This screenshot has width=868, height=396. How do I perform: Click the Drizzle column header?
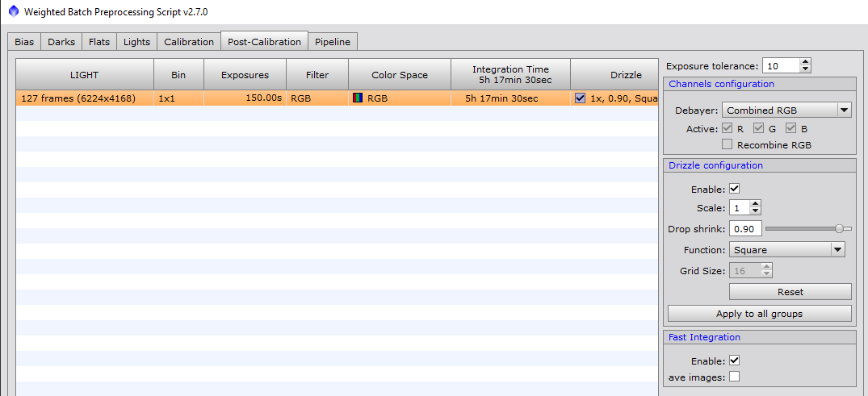tap(614, 75)
